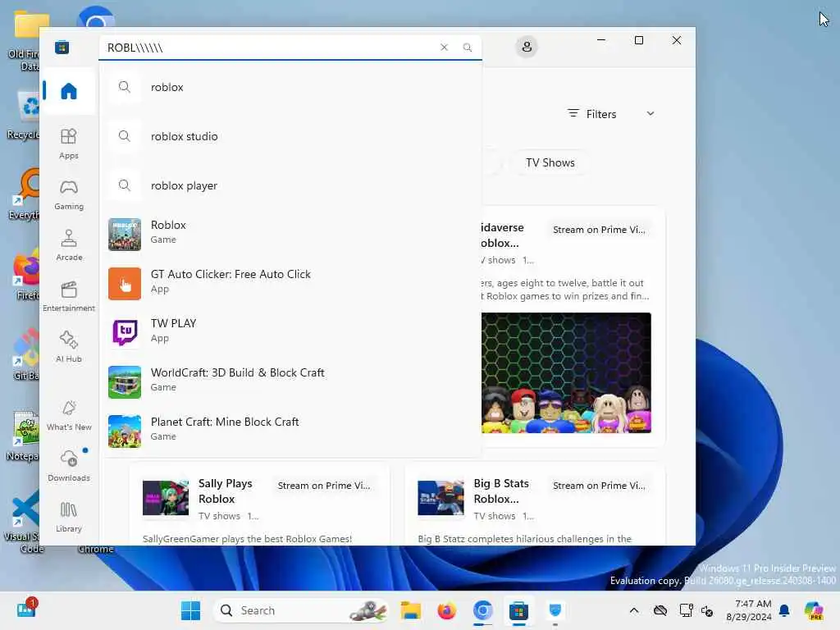Viewport: 840px width, 630px height.
Task: Open File Explorer from taskbar
Action: pos(411,610)
